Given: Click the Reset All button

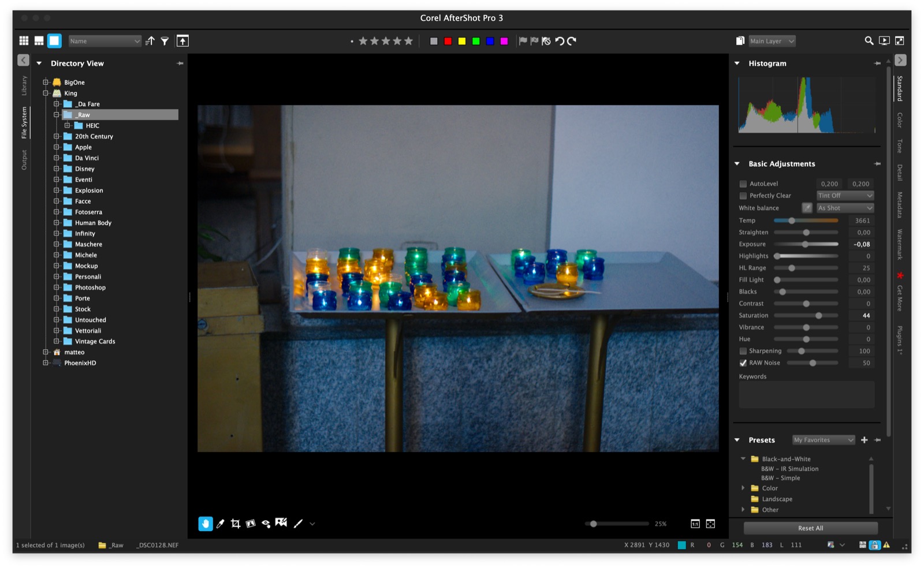Looking at the screenshot, I should tap(811, 528).
